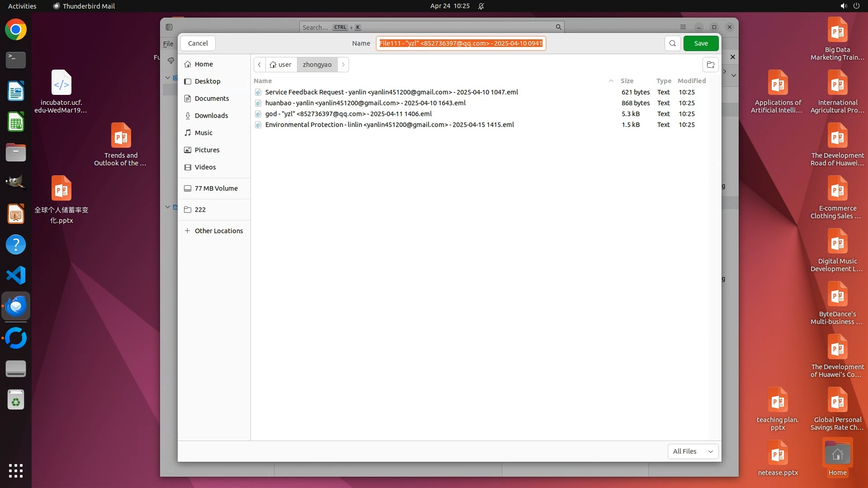This screenshot has width=868, height=488.
Task: Click the Thunderbird spaces toolbar icon
Action: pos(169,27)
